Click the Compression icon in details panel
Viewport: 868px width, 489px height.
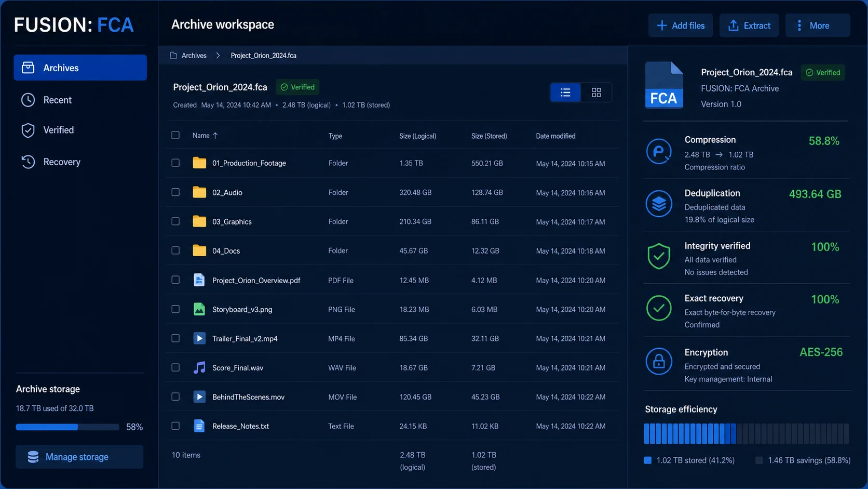[659, 151]
